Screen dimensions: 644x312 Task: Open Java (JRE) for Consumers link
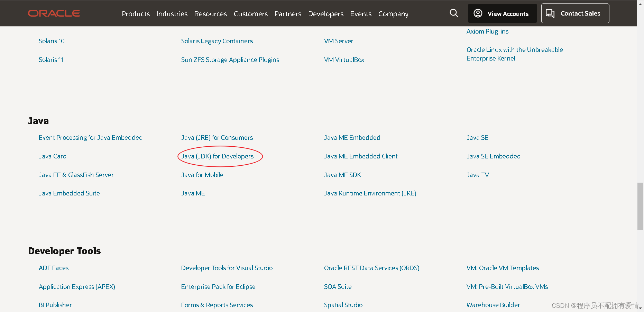pyautogui.click(x=217, y=138)
